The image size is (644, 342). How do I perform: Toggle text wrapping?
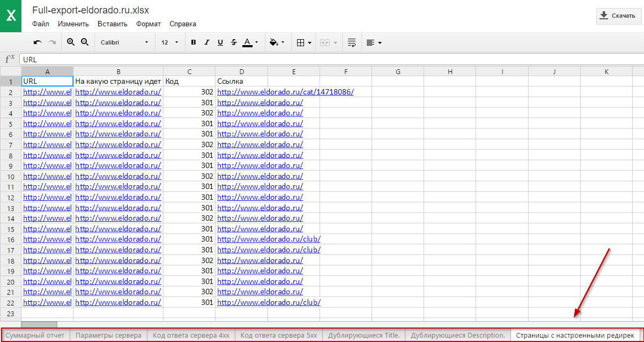(x=352, y=42)
